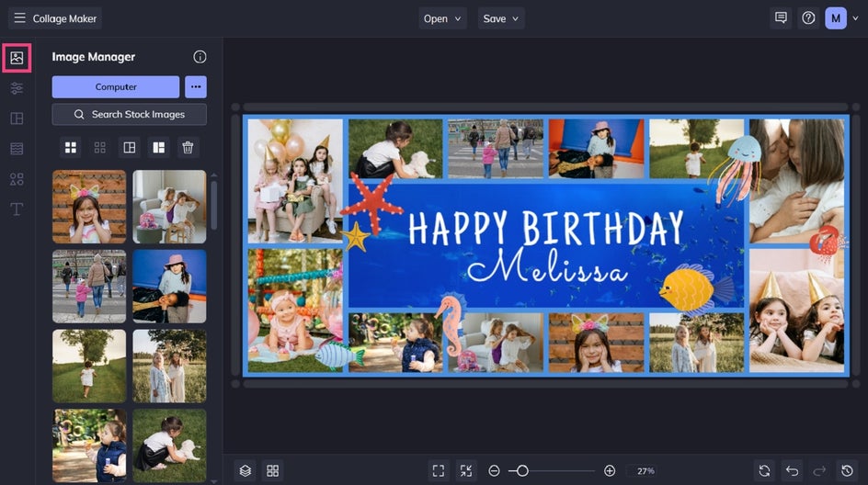Open the layers panel icon

246,470
